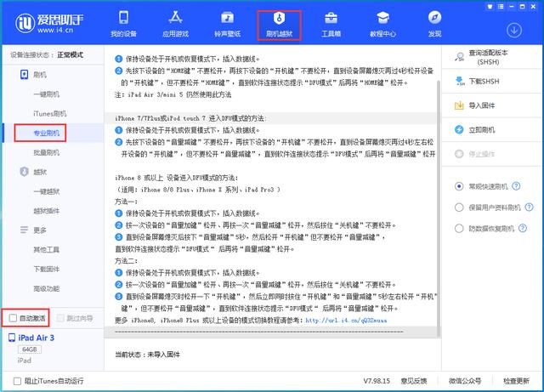Image resolution: width=544 pixels, height=392 pixels.
Task: Open 高级功能 in sidebar
Action: (x=47, y=288)
